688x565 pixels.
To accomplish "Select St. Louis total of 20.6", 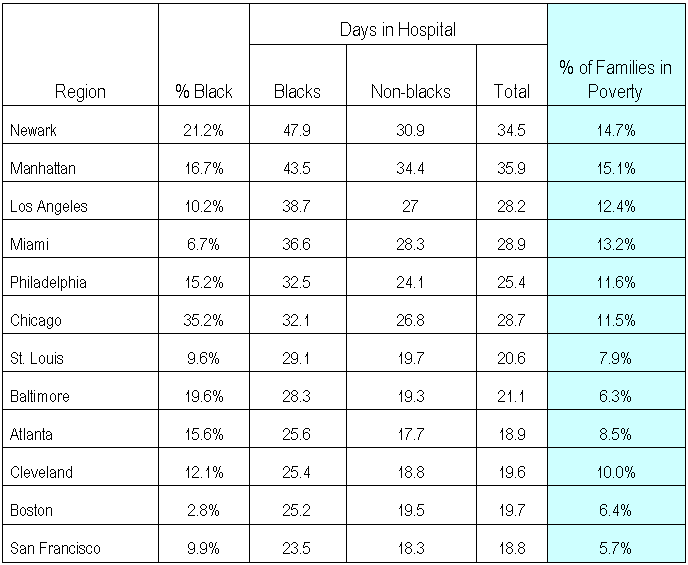I will [x=512, y=358].
